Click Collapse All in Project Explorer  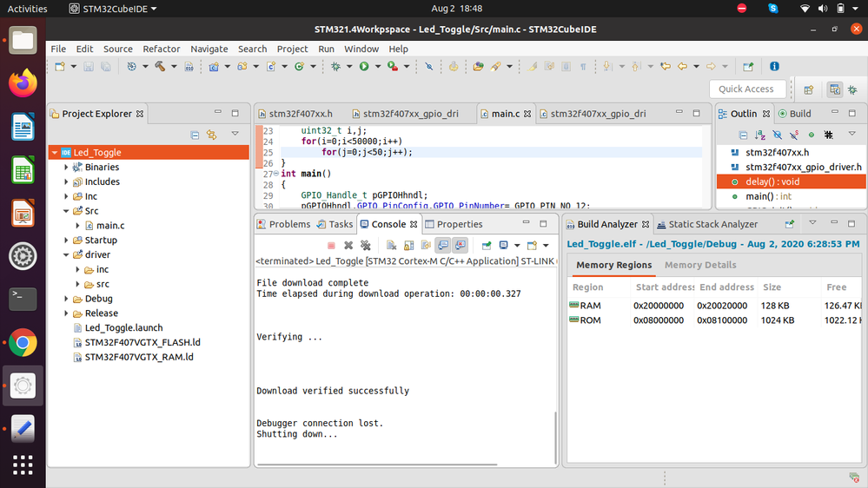tap(195, 135)
